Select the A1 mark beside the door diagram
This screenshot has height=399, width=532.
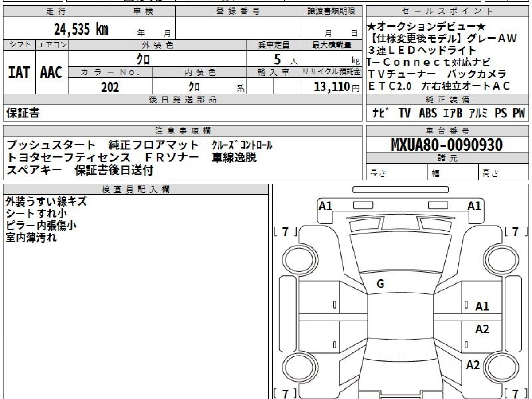tap(482, 306)
